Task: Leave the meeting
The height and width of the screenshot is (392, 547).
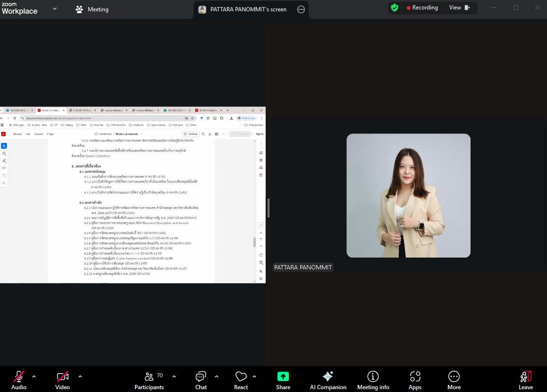Action: [x=525, y=380]
